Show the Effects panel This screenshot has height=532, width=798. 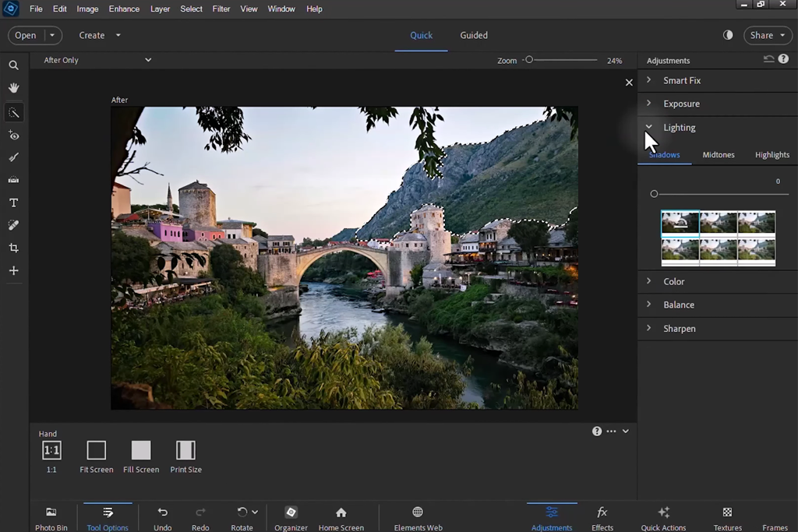(602, 518)
